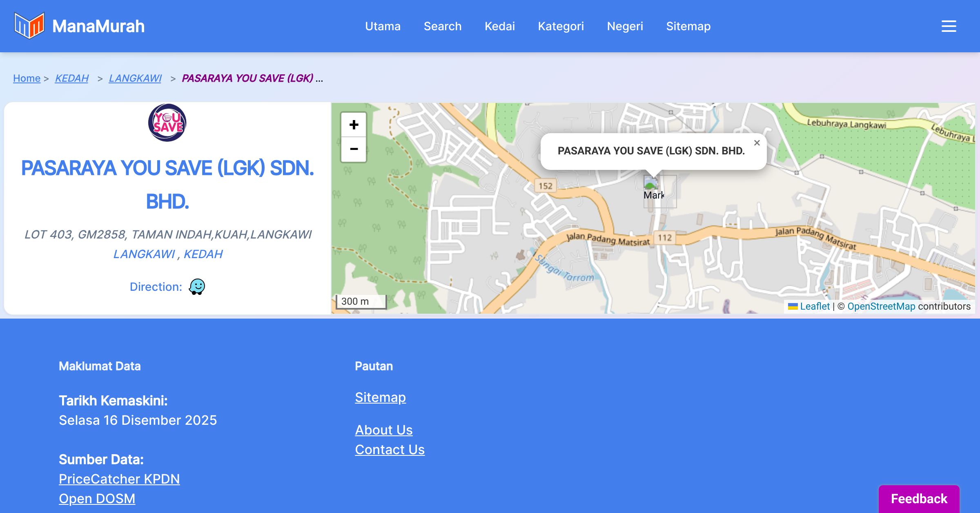Screen dimensions: 980x513
Task: Open Waze directions icon
Action: point(197,287)
